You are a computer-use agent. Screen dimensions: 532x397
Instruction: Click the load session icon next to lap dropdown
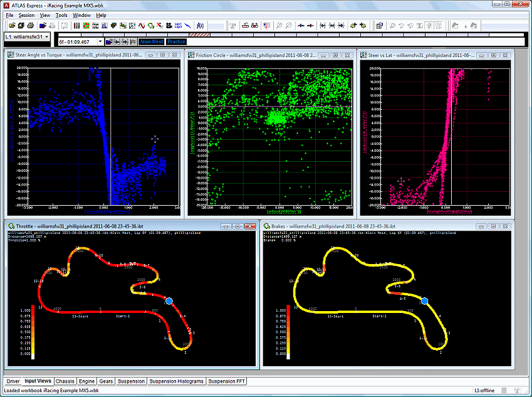click(109, 41)
